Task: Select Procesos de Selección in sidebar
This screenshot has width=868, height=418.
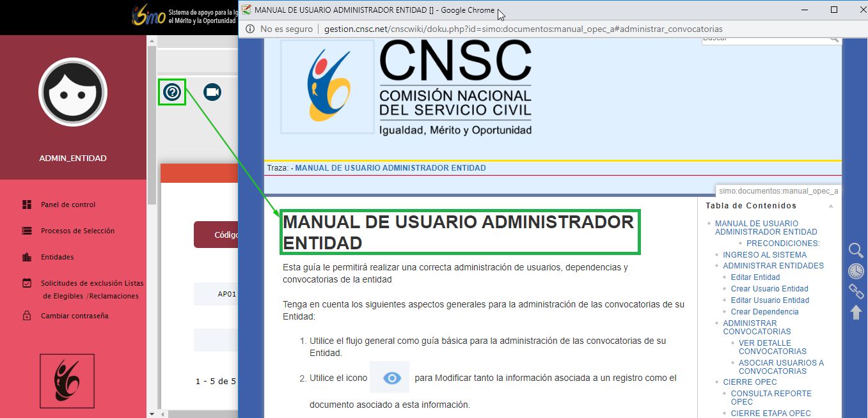Action: point(77,231)
